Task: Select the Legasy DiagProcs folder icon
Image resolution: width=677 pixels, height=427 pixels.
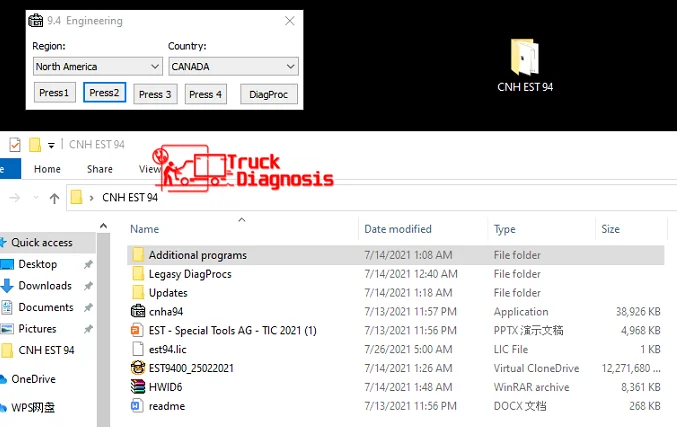Action: click(x=138, y=274)
